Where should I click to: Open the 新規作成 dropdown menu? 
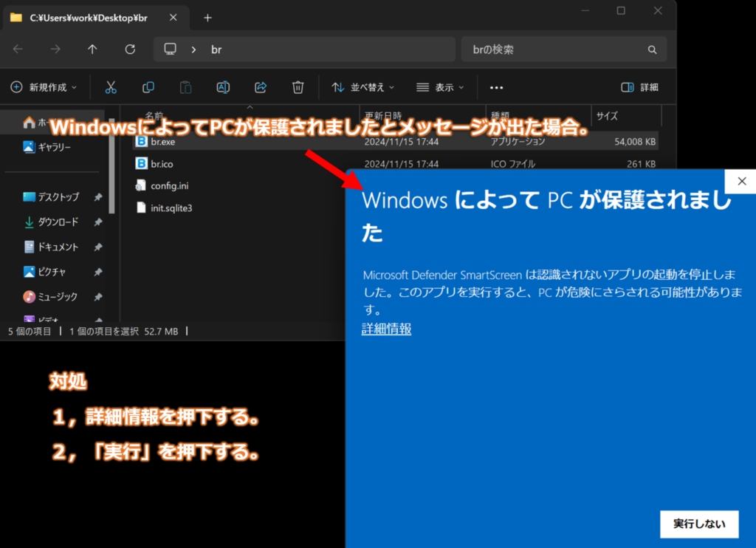point(44,87)
